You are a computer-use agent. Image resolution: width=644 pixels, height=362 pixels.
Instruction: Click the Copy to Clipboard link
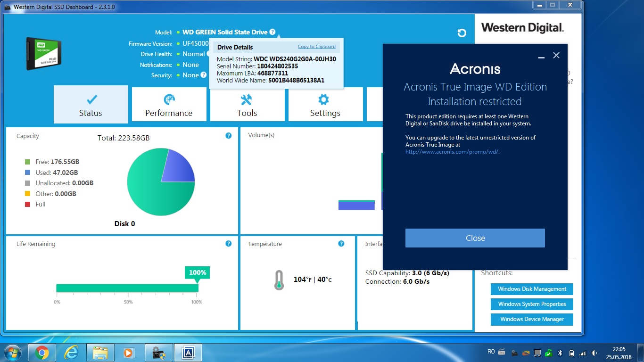317,47
